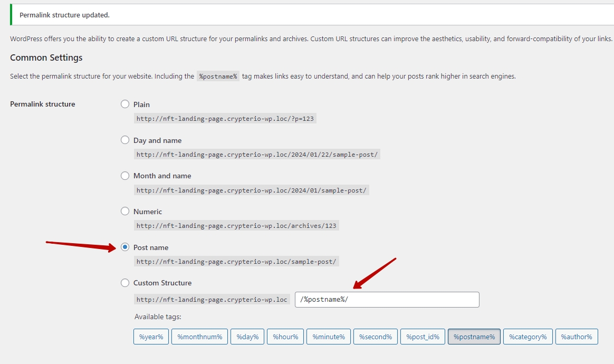Select the Post name radio button

tap(125, 247)
